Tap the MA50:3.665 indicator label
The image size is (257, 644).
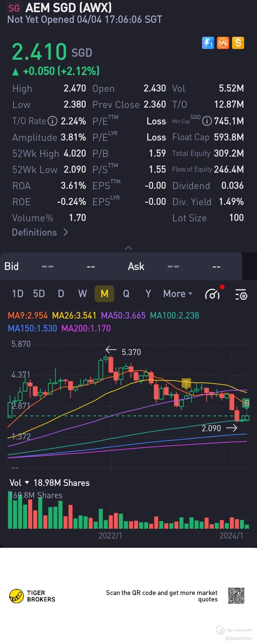coord(123,315)
